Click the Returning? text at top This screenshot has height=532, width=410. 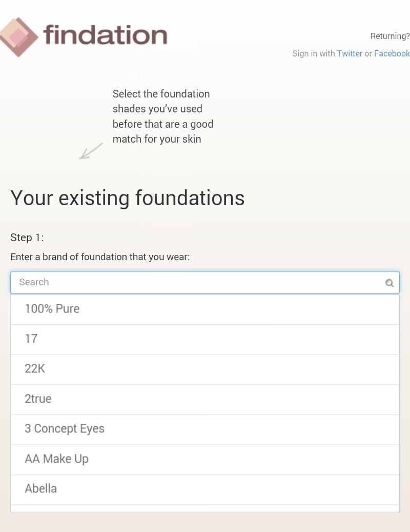[390, 36]
